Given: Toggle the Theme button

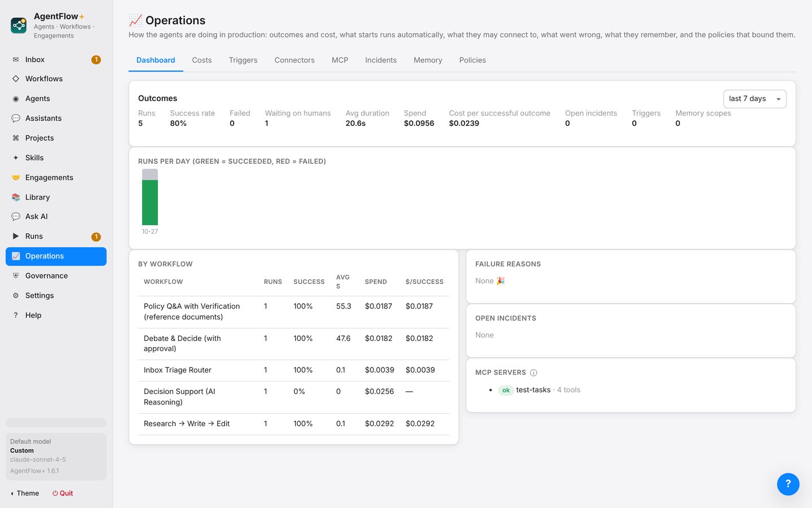Looking at the screenshot, I should pos(25,493).
